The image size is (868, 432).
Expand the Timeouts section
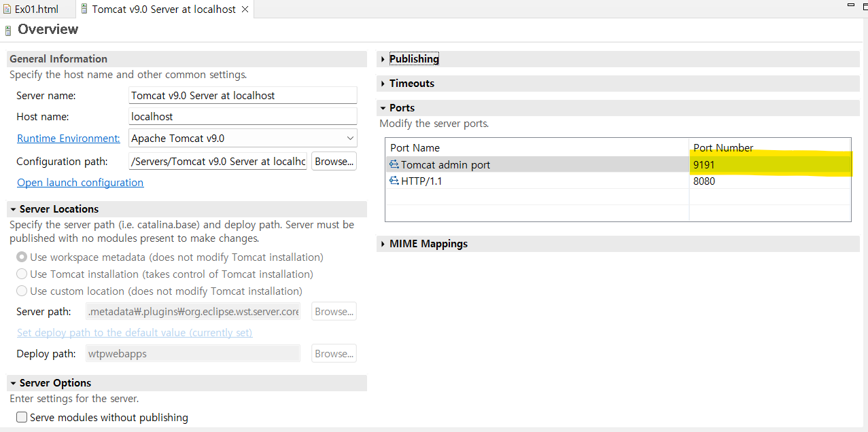click(x=383, y=84)
